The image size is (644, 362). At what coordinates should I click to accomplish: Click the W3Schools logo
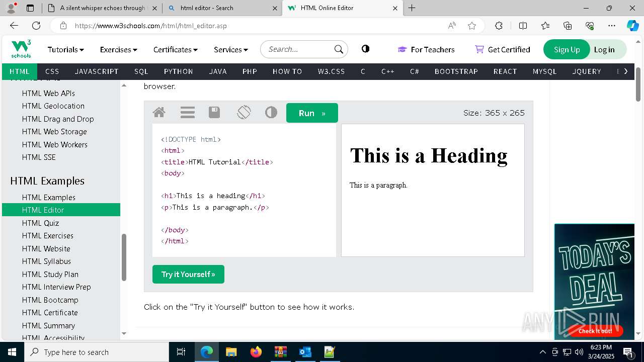(21, 49)
